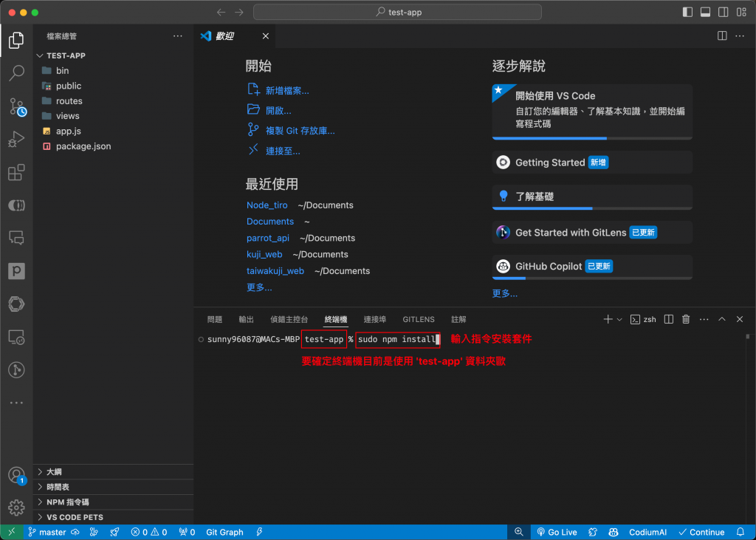
Task: Open the terminal panel more actions menu
Action: (704, 319)
